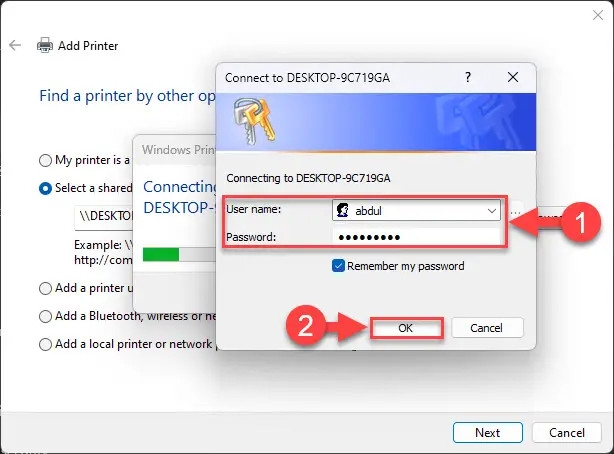This screenshot has height=454, width=614.
Task: Close the Add Printer window
Action: tap(598, 15)
